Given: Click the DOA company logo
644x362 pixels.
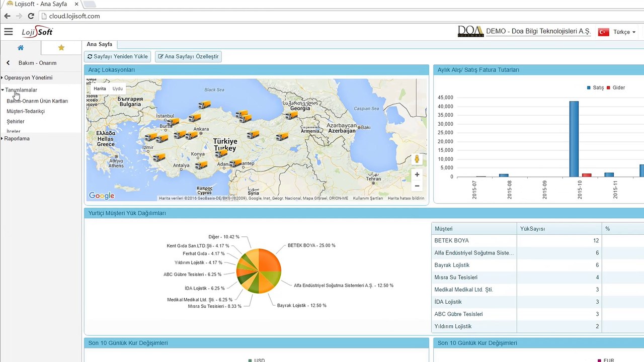Looking at the screenshot, I should 470,31.
